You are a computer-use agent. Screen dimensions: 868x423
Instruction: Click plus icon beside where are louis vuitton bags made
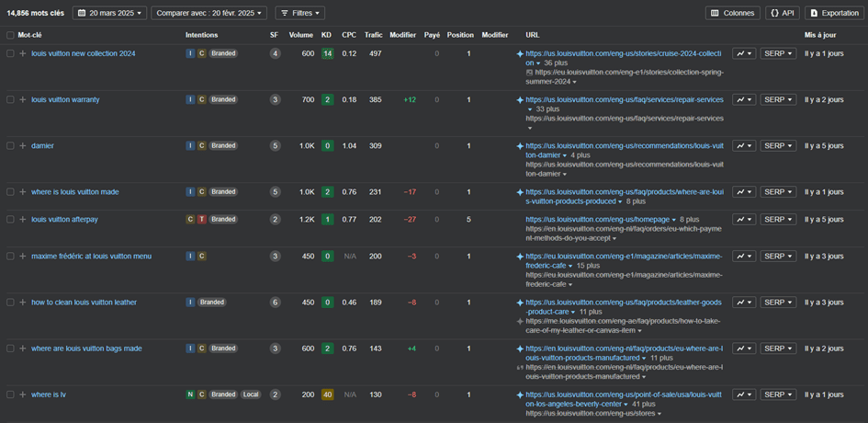[x=23, y=349]
